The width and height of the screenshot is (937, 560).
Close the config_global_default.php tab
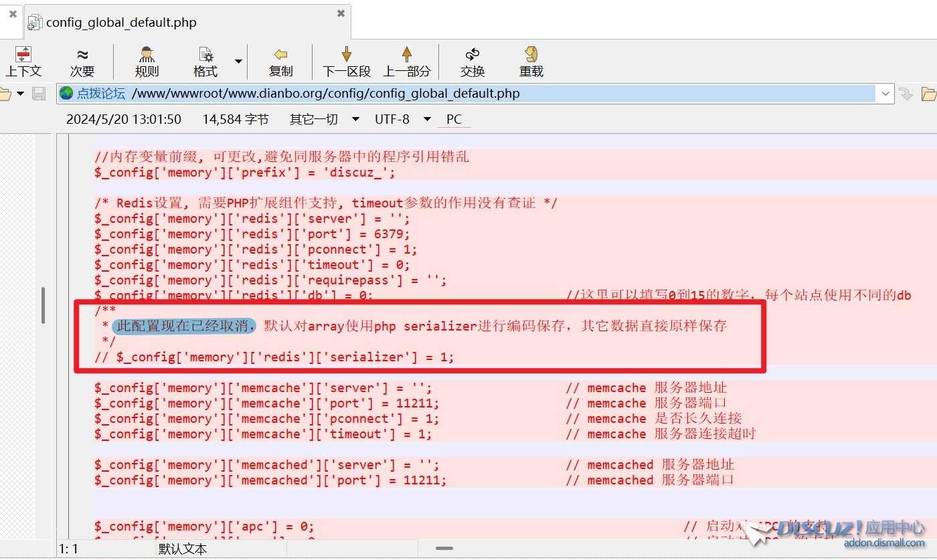(341, 13)
